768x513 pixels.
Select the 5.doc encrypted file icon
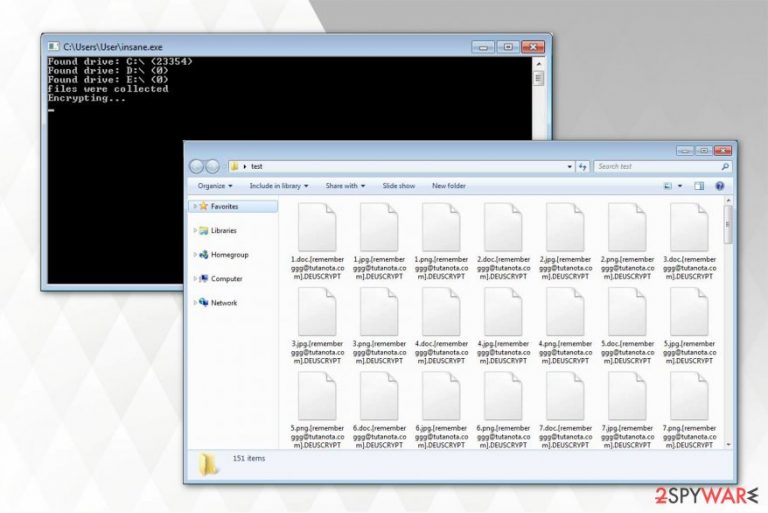pos(627,312)
